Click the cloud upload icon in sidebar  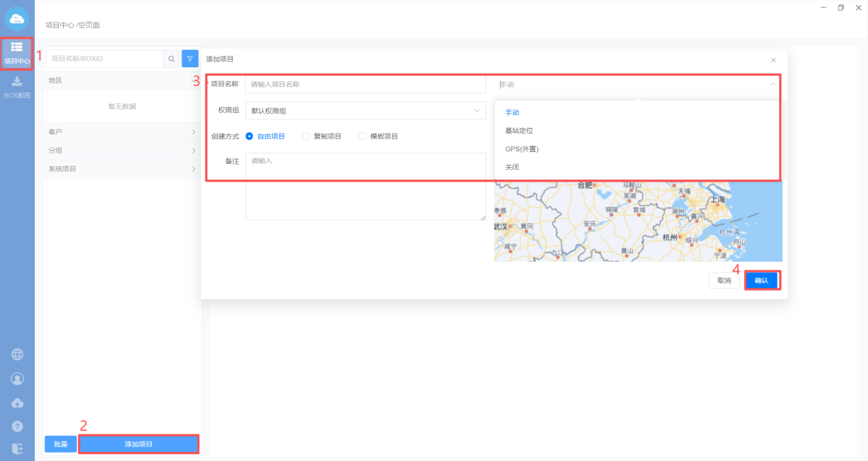coord(17,403)
